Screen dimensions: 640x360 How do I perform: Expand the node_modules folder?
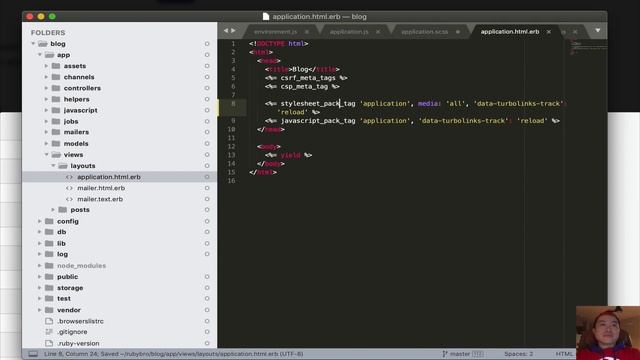[x=40, y=265]
